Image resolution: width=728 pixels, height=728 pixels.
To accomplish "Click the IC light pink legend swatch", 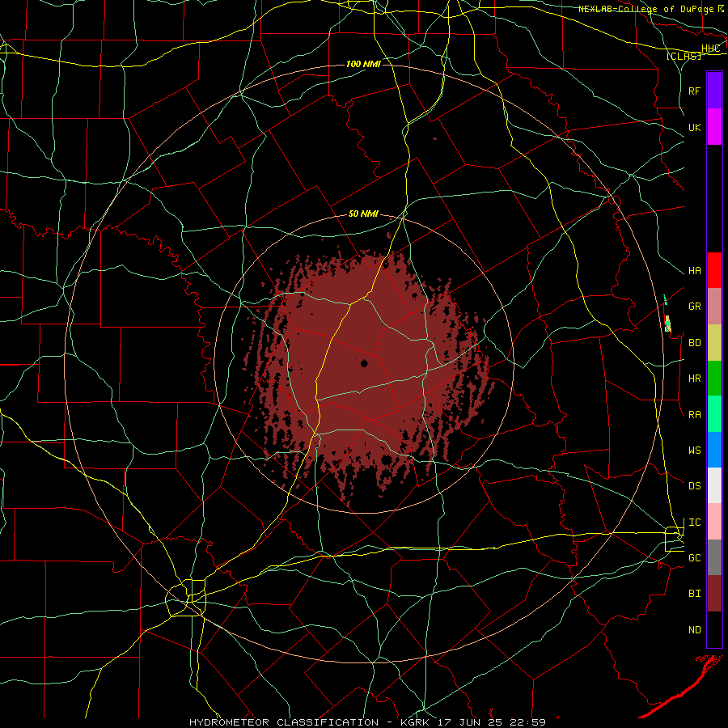I will pos(714,522).
